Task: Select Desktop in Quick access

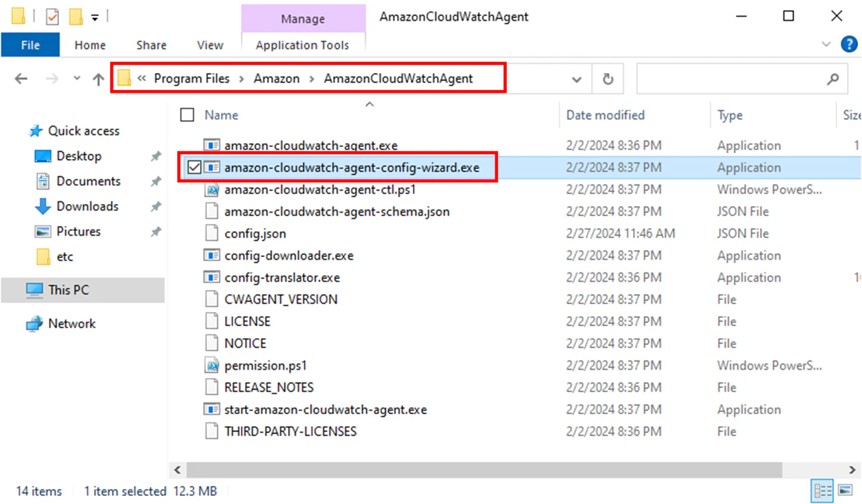Action: (79, 156)
